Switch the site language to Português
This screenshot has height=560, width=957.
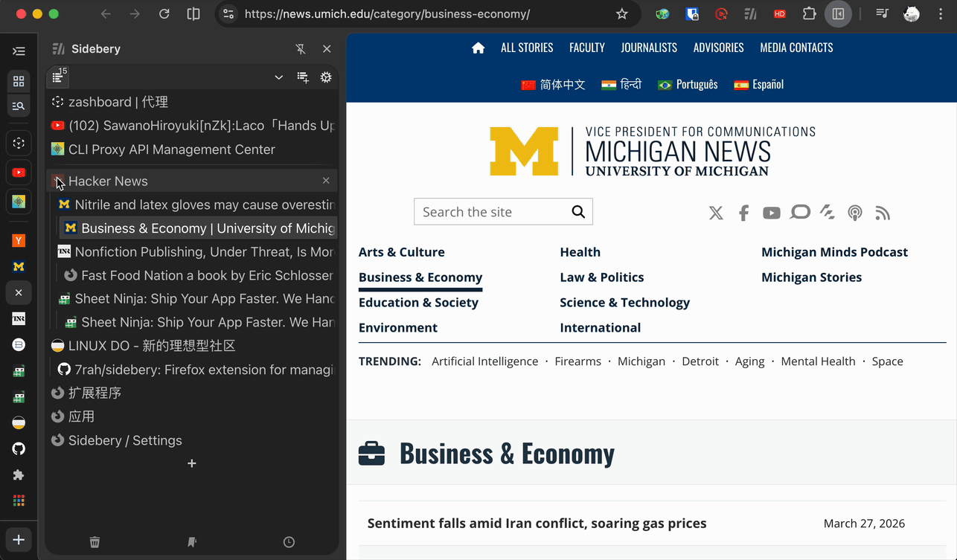[x=688, y=85]
